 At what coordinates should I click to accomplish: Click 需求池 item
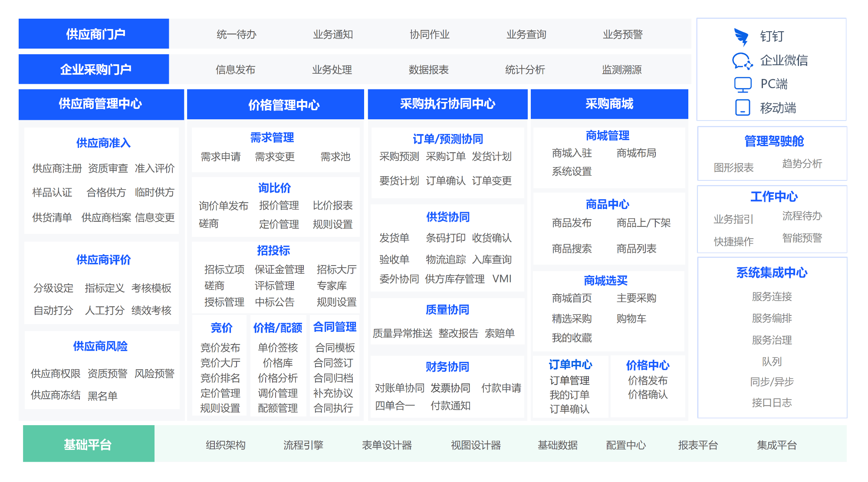click(335, 157)
